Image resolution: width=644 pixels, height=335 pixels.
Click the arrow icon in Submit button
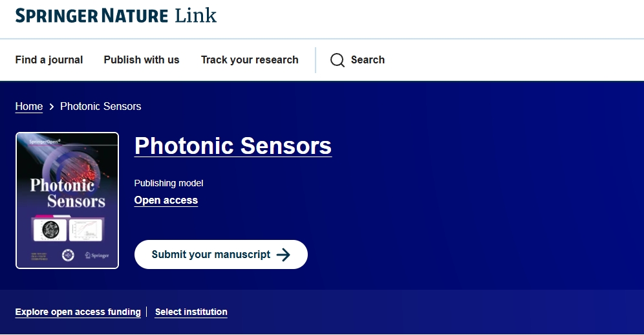[x=283, y=255]
